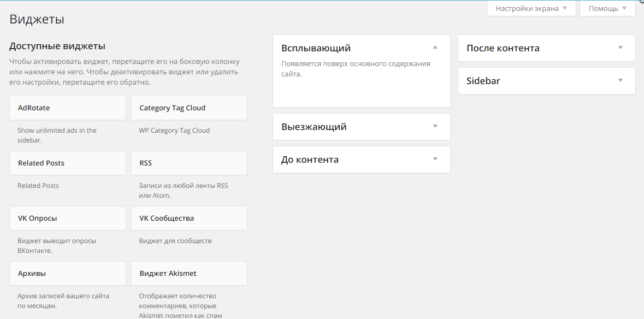The height and width of the screenshot is (319, 644).
Task: Click the Sidebar area title
Action: click(483, 81)
